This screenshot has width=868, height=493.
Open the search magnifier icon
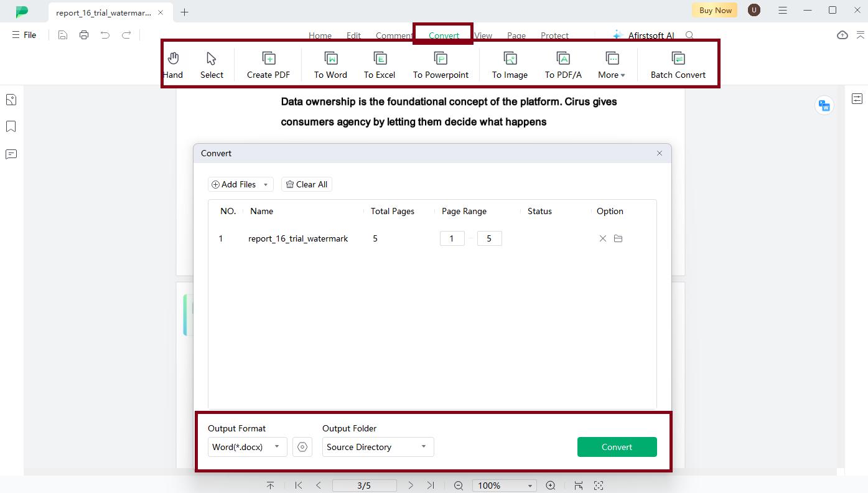pos(689,35)
